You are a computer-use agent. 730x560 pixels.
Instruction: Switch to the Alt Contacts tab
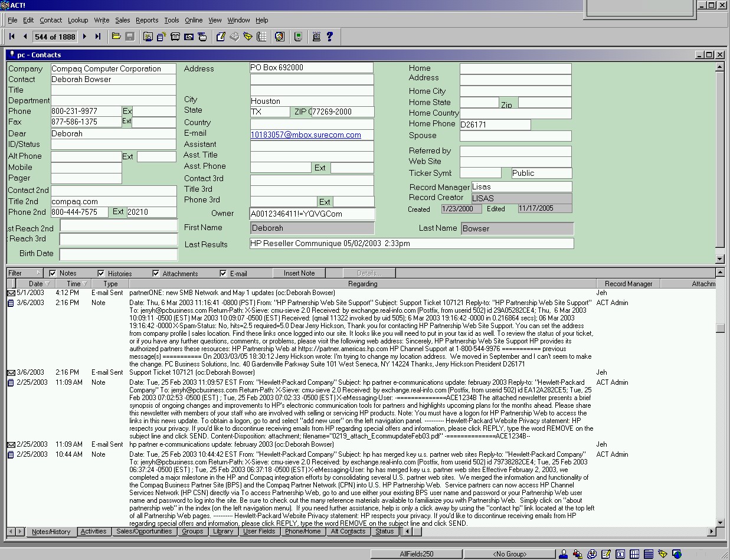click(x=348, y=532)
